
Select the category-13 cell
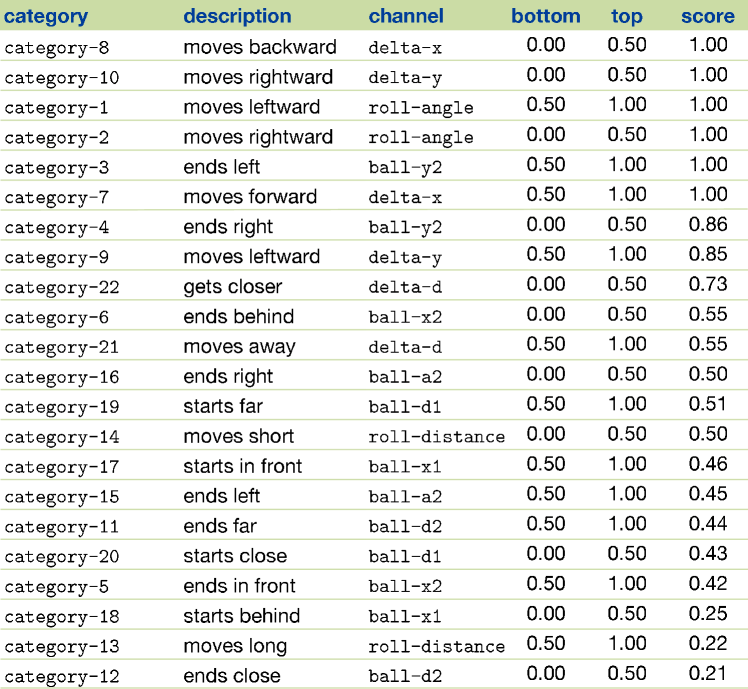tap(62, 647)
